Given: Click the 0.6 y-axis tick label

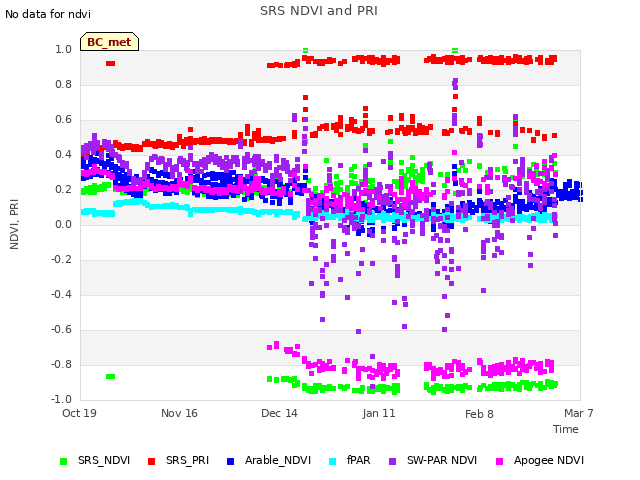Looking at the screenshot, I should (x=63, y=120).
